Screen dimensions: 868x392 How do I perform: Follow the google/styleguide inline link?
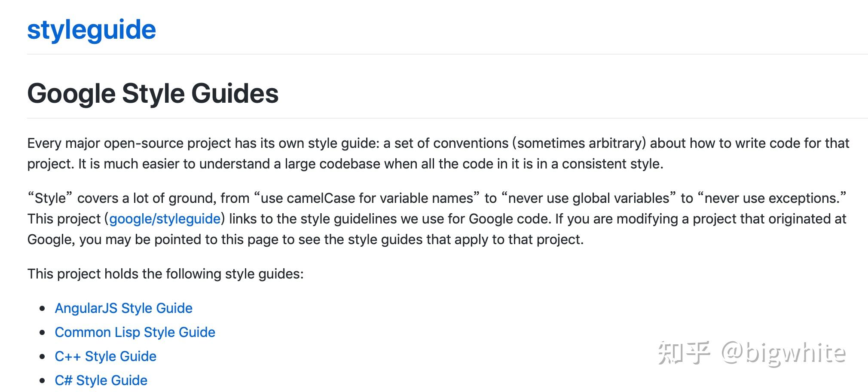click(165, 219)
